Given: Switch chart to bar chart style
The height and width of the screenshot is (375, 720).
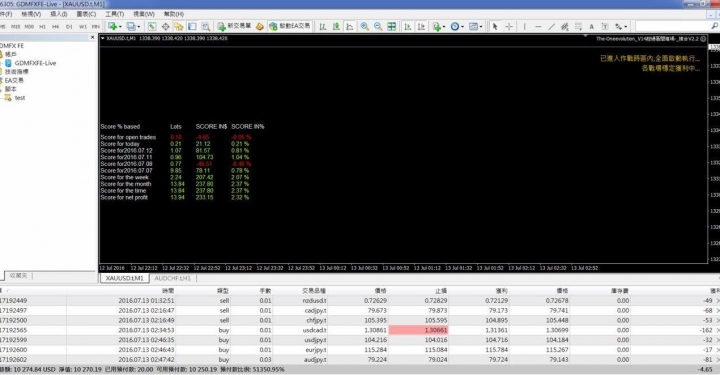Looking at the screenshot, I should [x=323, y=27].
